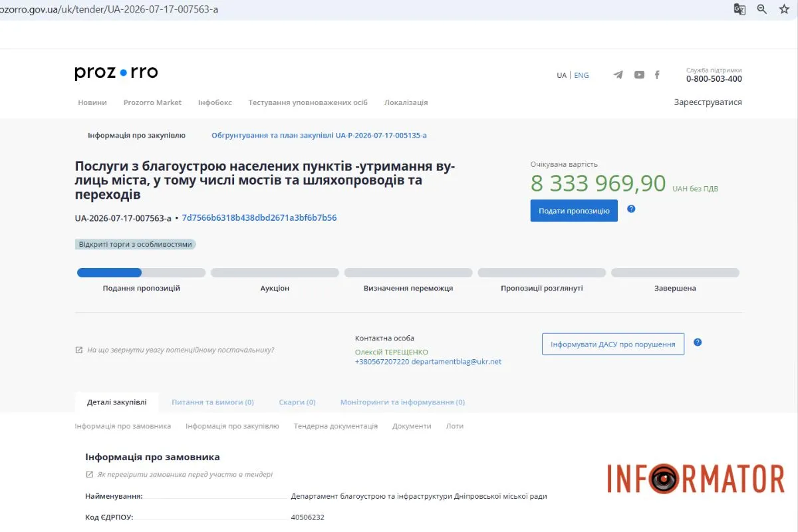Screen dimensions: 798x532
Task: Click Подати пропозицію button
Action: coord(574,211)
